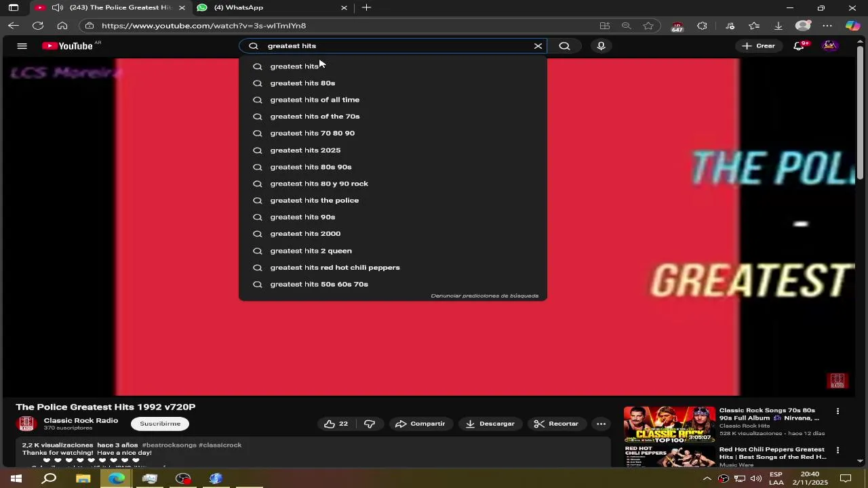The image size is (868, 488).
Task: Open browser Downloads
Action: tap(778, 26)
